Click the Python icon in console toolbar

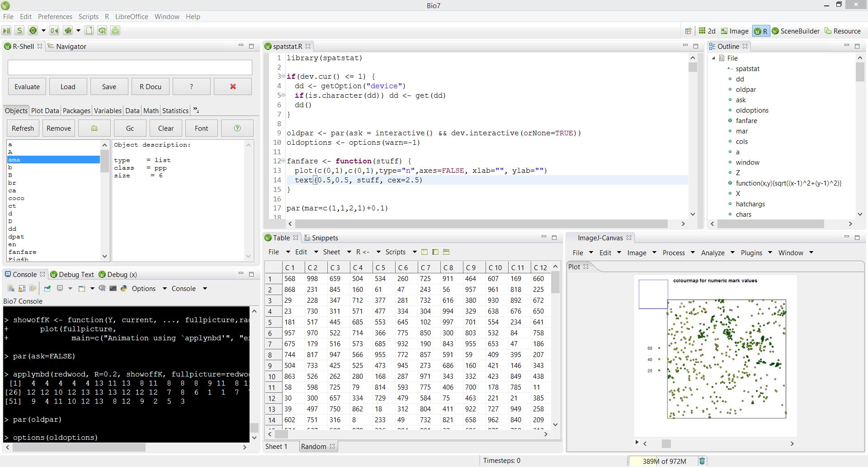pyautogui.click(x=124, y=288)
